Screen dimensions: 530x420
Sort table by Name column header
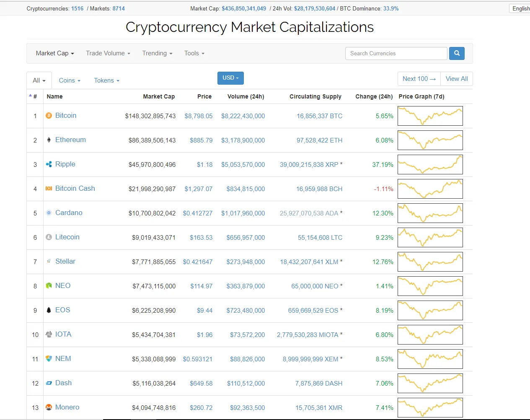(x=54, y=96)
